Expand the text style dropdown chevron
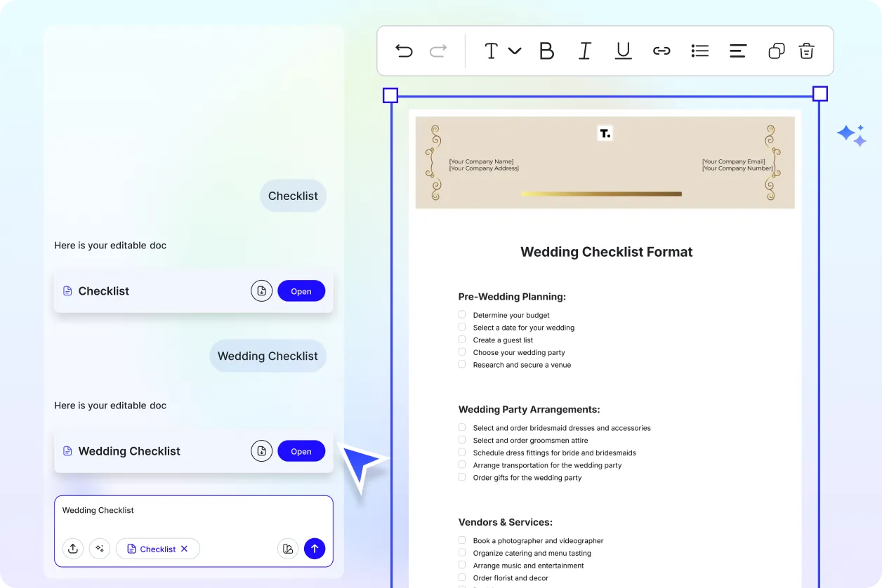882x588 pixels. coord(515,51)
